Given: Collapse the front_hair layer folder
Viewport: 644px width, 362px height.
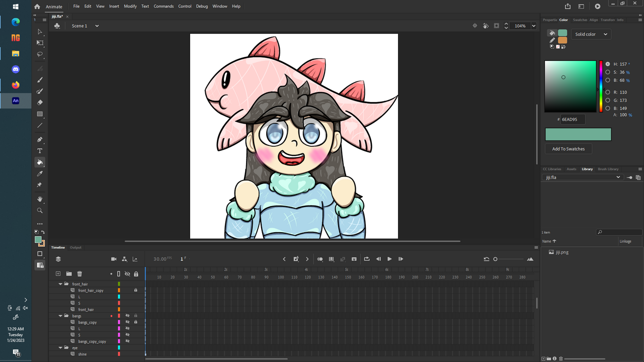Looking at the screenshot, I should (60, 284).
